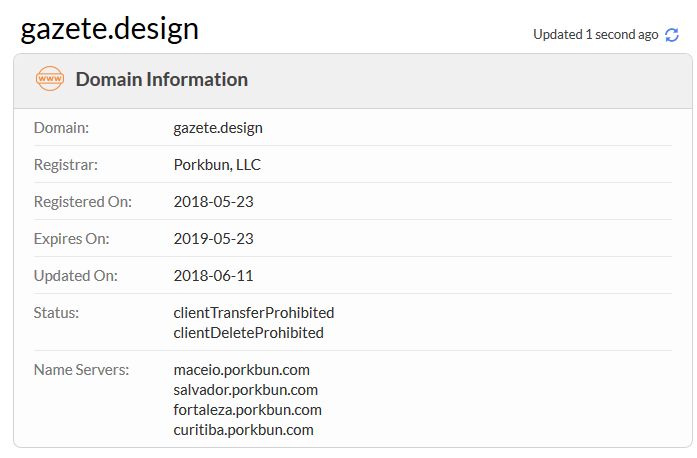Click the salvador.porkbun.com name server
This screenshot has width=697, height=458.
click(245, 390)
